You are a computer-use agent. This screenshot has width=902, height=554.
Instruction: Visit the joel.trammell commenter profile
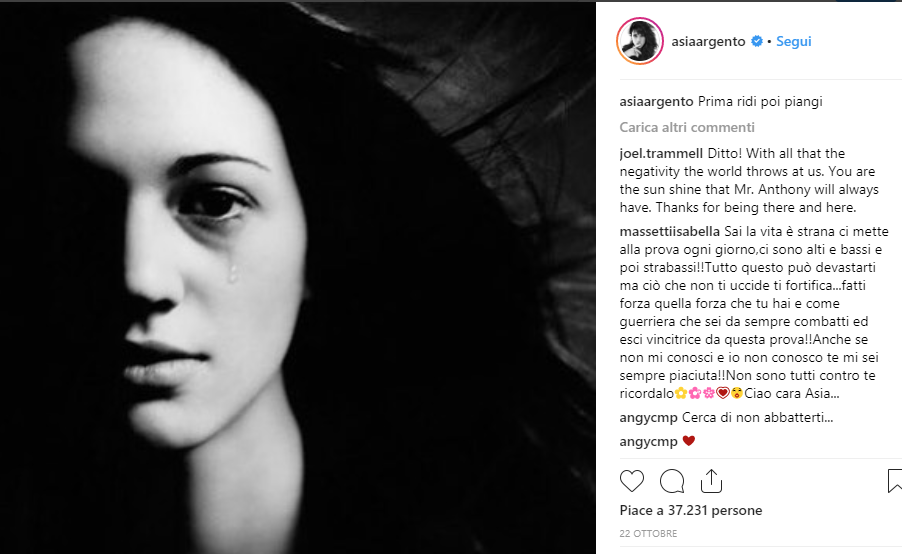[661, 154]
